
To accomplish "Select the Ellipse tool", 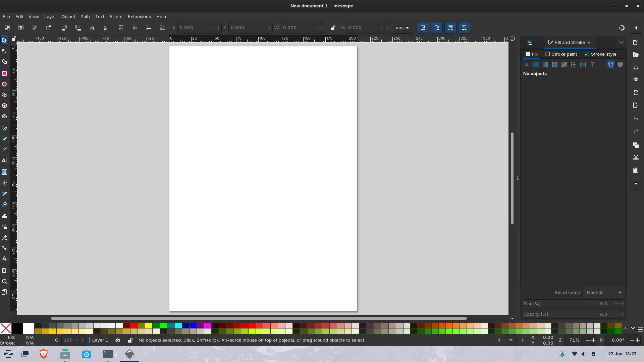I will (x=4, y=84).
